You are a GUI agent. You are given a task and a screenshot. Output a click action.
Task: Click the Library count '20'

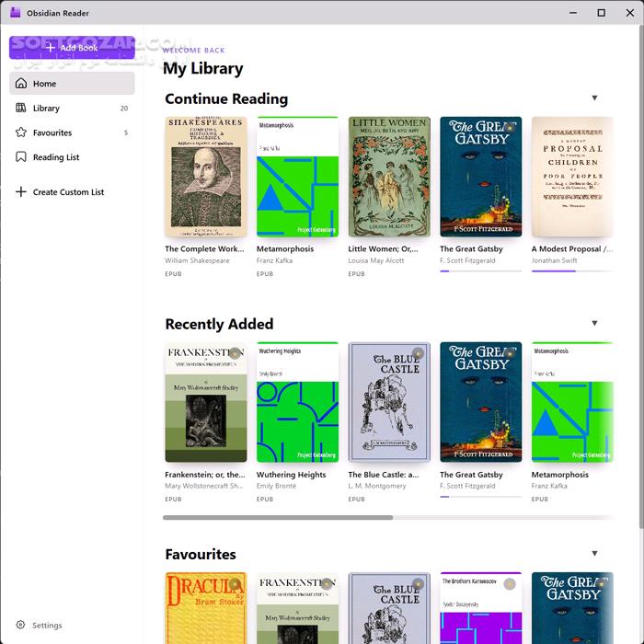[x=124, y=109]
